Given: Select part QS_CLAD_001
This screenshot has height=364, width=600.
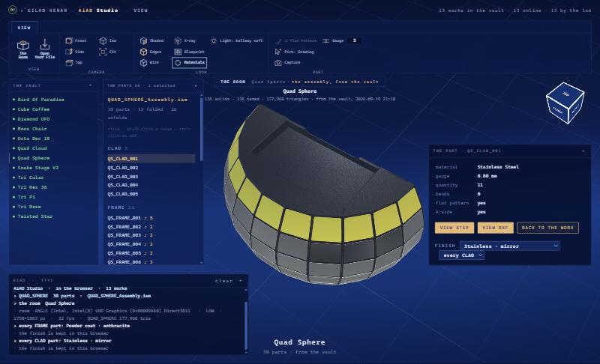Looking at the screenshot, I should click(151, 159).
